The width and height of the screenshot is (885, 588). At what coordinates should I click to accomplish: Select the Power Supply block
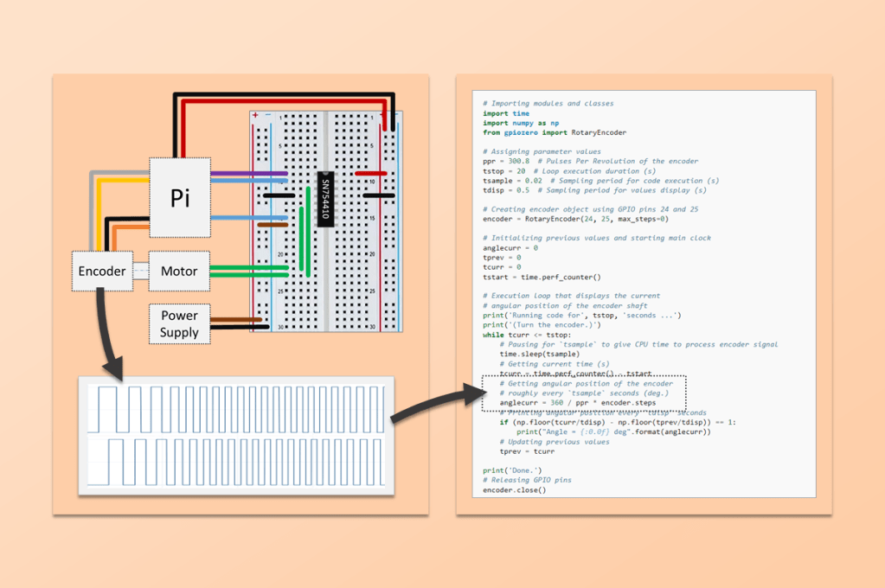179,323
